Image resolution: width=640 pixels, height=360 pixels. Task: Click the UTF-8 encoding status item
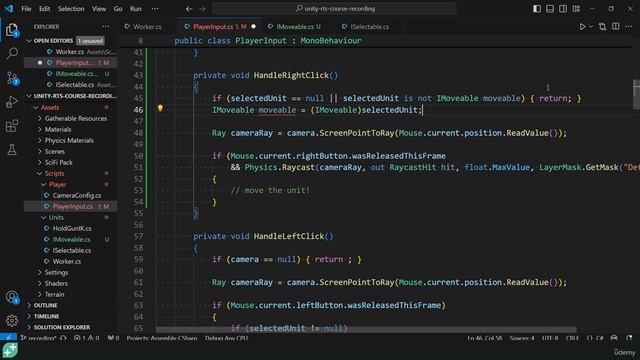click(550, 338)
